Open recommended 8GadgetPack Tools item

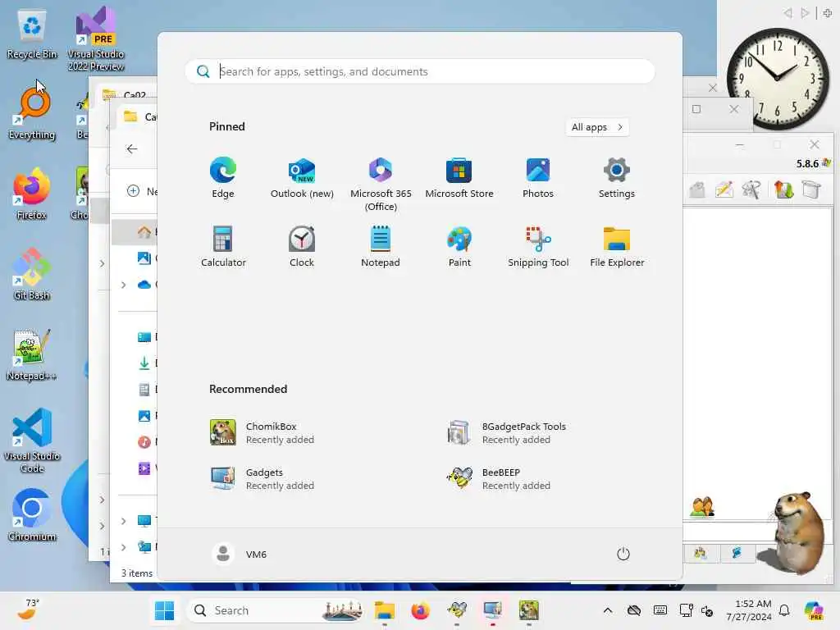[x=507, y=433]
